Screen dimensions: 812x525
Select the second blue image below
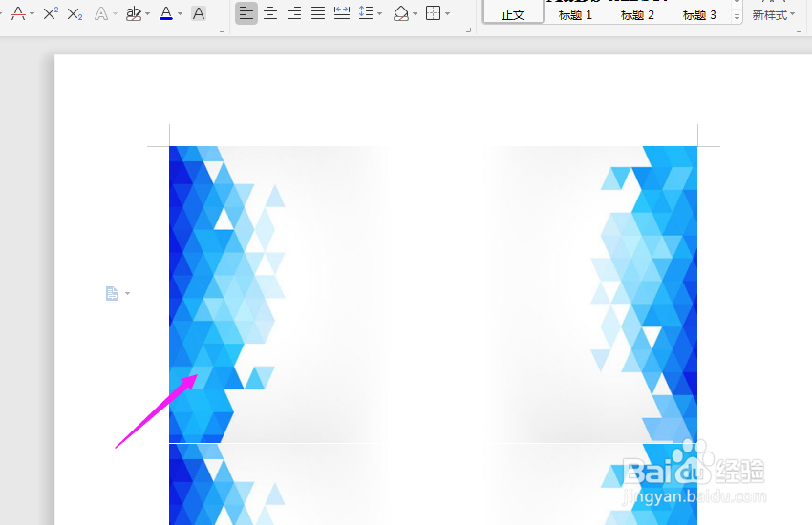(x=433, y=484)
